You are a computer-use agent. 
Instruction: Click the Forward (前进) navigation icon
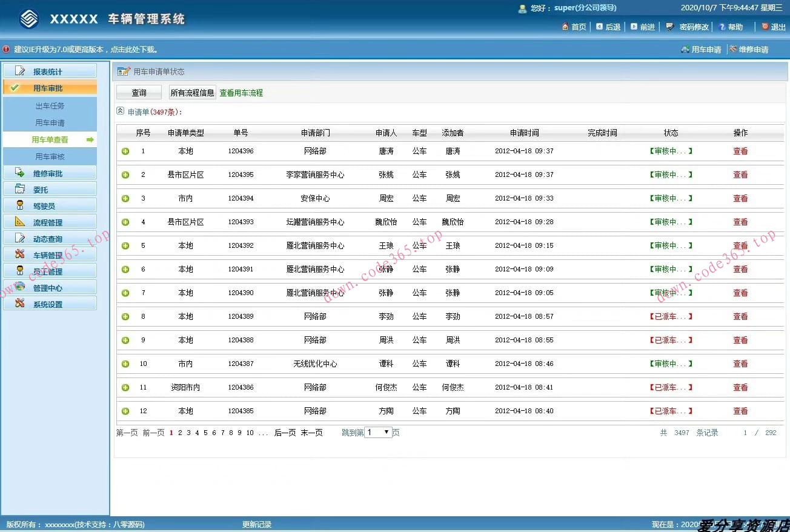coord(634,27)
